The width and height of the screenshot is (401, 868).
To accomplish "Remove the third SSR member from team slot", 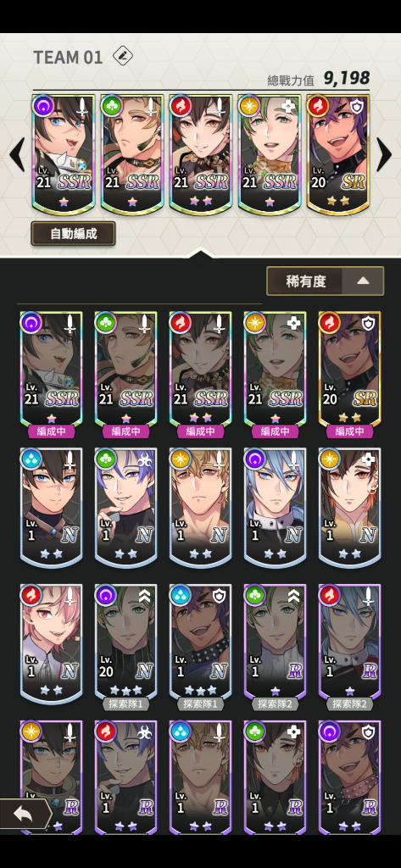I will click(200, 154).
